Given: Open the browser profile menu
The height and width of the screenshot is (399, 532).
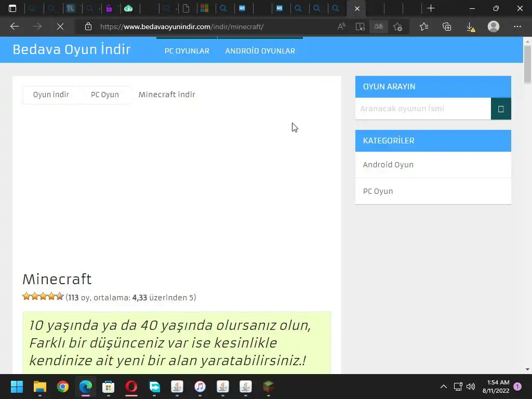Looking at the screenshot, I should pos(494,26).
